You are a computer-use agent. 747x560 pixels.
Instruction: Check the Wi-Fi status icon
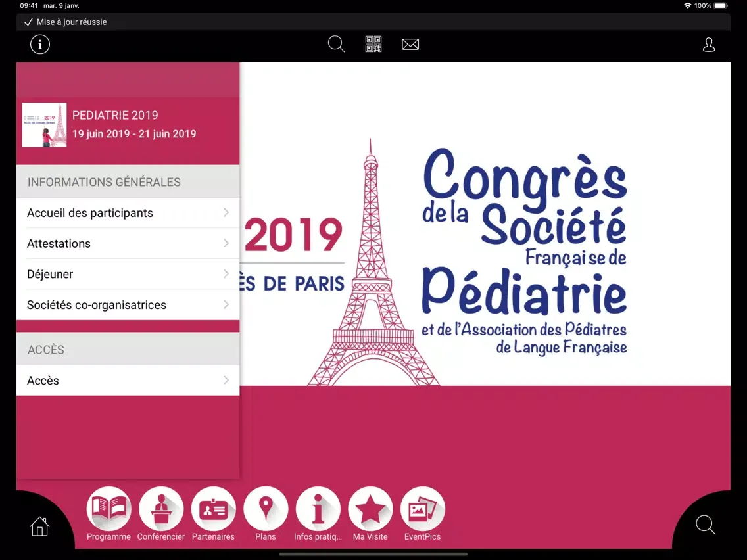tap(687, 6)
